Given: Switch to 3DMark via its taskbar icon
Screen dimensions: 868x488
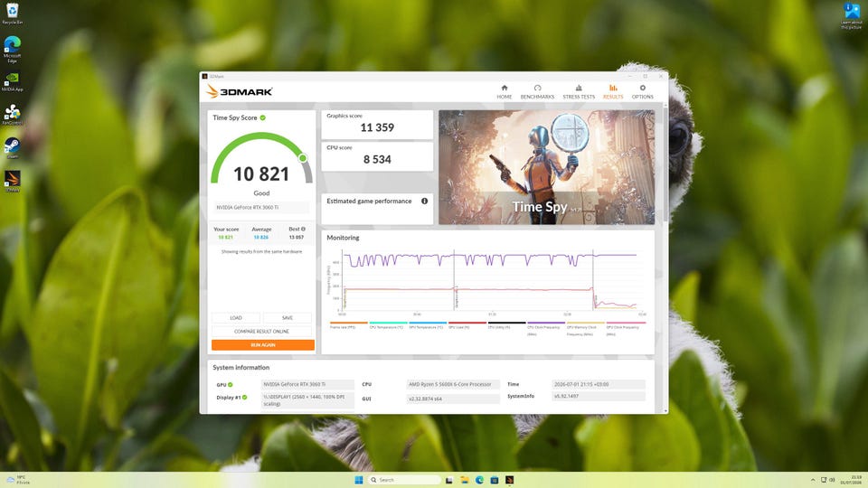Looking at the screenshot, I should [509, 480].
